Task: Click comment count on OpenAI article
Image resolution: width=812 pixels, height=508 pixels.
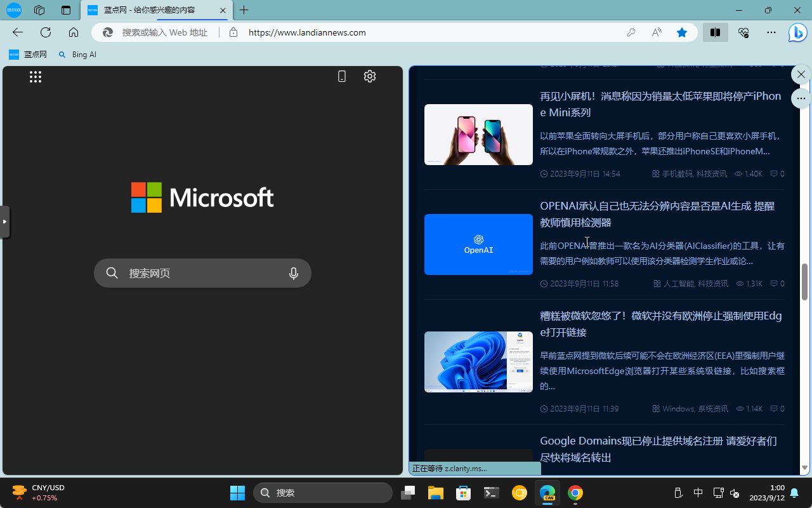Action: (x=777, y=283)
